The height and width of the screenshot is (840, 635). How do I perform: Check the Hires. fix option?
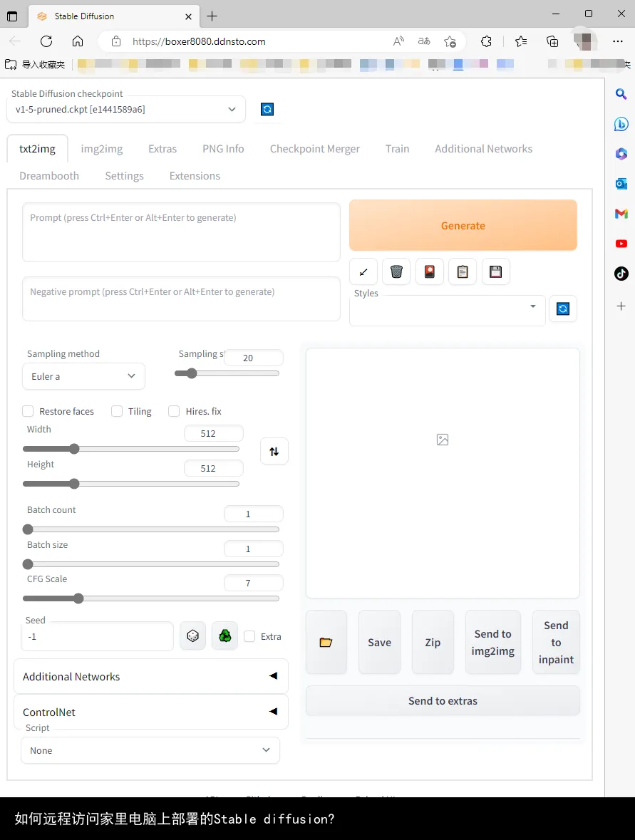[174, 411]
